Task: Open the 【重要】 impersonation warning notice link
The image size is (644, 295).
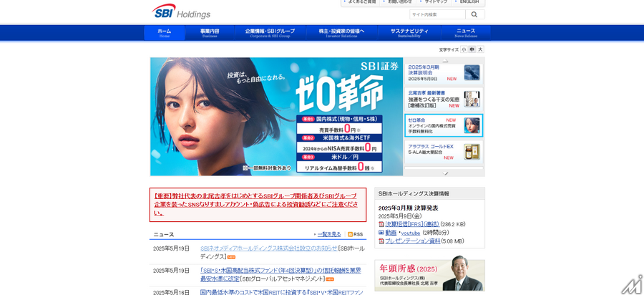Action: (255, 205)
